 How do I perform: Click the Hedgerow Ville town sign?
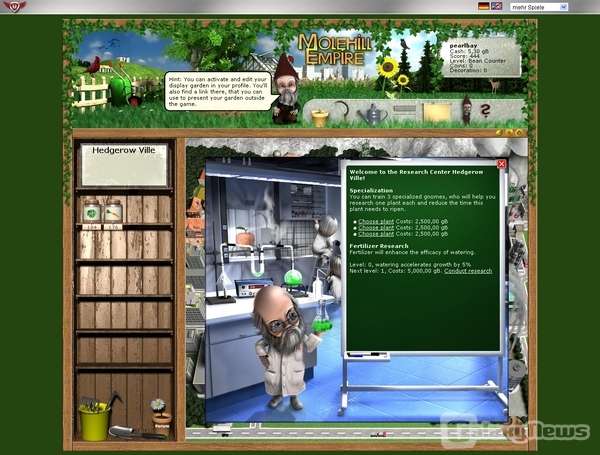(x=123, y=163)
